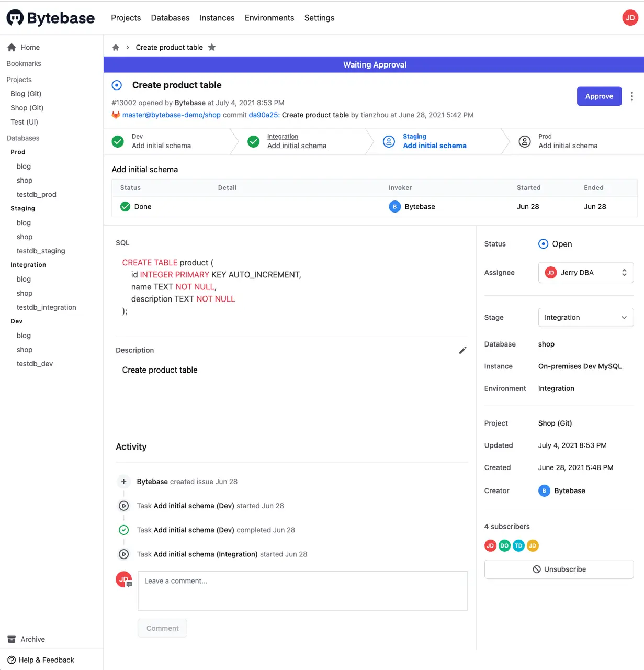The height and width of the screenshot is (670, 644).
Task: Click into the Leave a comment field
Action: click(302, 590)
